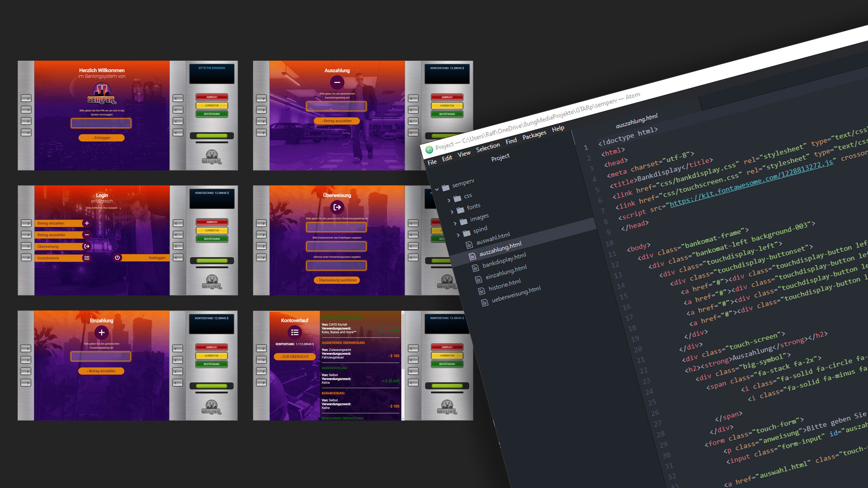Screen dimensions: 868x488
Task: Open the Packages menu in Atom
Action: 534,135
